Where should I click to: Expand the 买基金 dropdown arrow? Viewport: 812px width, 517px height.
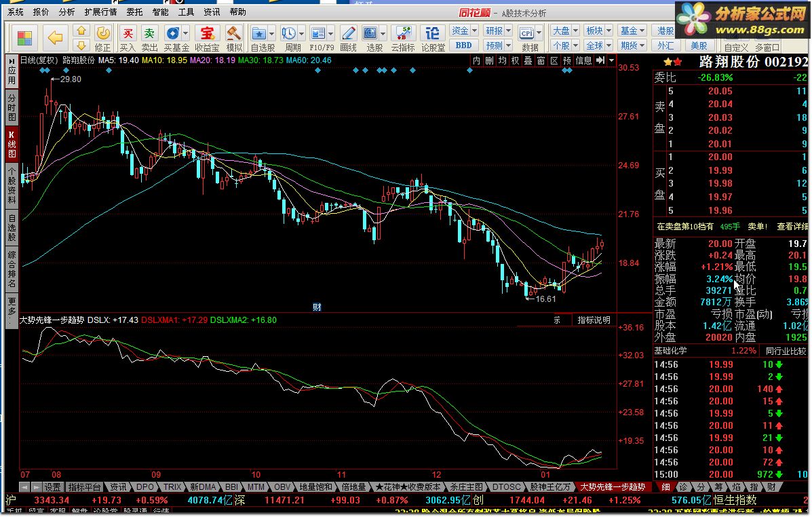click(x=185, y=34)
